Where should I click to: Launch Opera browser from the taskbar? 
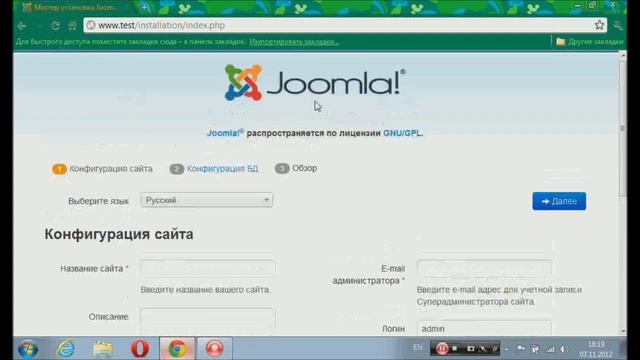[x=140, y=349]
